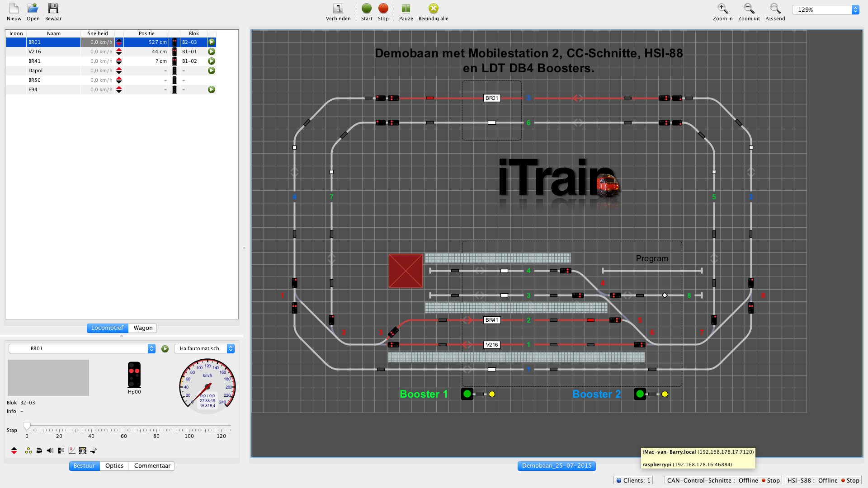Click the Clients: 1 status indicator
Screen dimensions: 868x488
(633, 480)
